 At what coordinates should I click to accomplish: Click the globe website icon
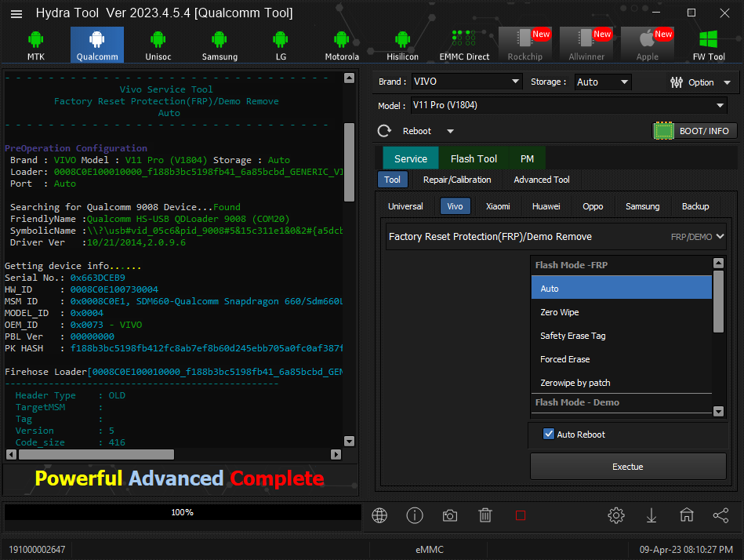click(x=379, y=515)
